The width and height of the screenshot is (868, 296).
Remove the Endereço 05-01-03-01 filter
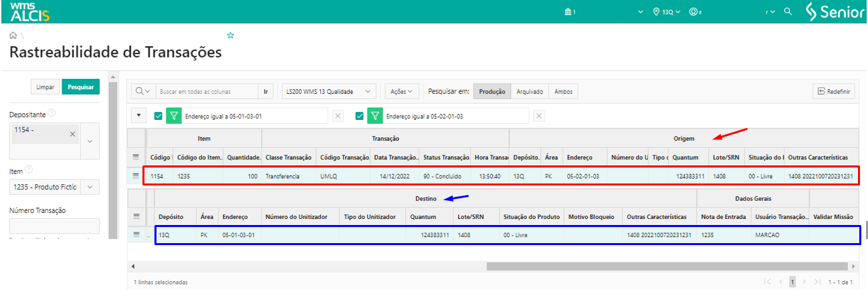(x=338, y=116)
